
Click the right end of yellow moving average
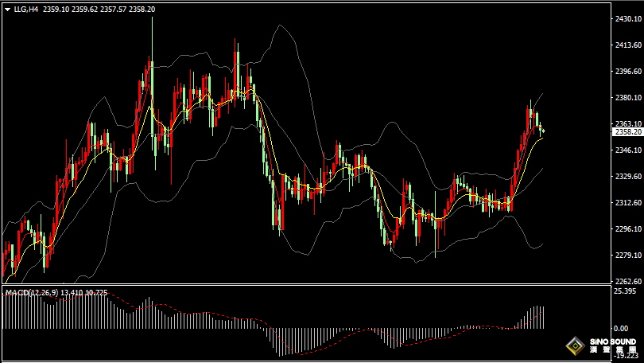click(x=543, y=137)
